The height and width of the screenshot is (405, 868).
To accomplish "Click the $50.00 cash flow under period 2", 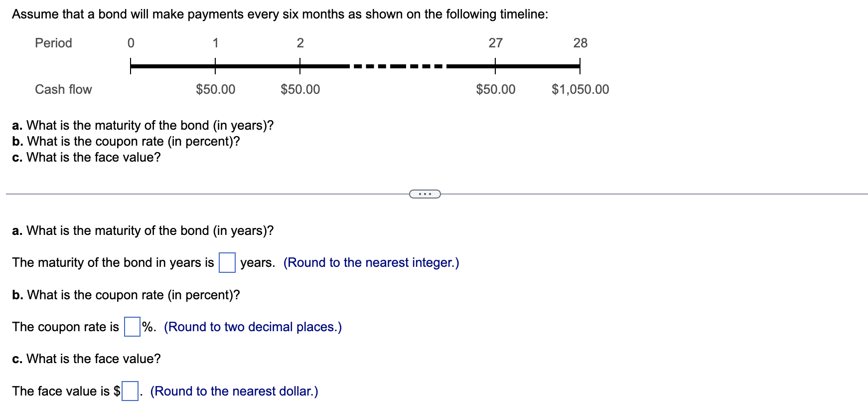I will [300, 90].
